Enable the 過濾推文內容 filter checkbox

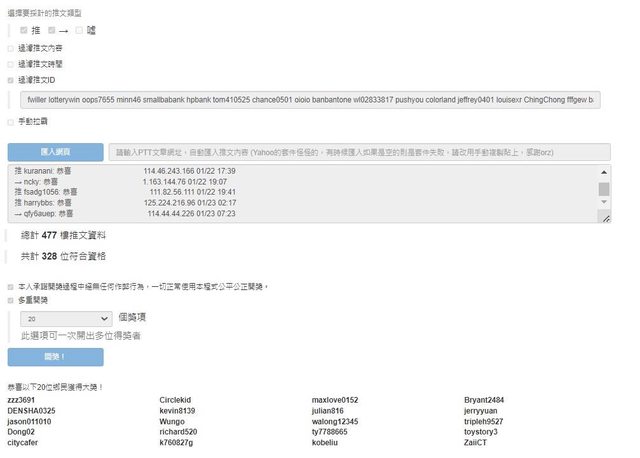click(11, 47)
